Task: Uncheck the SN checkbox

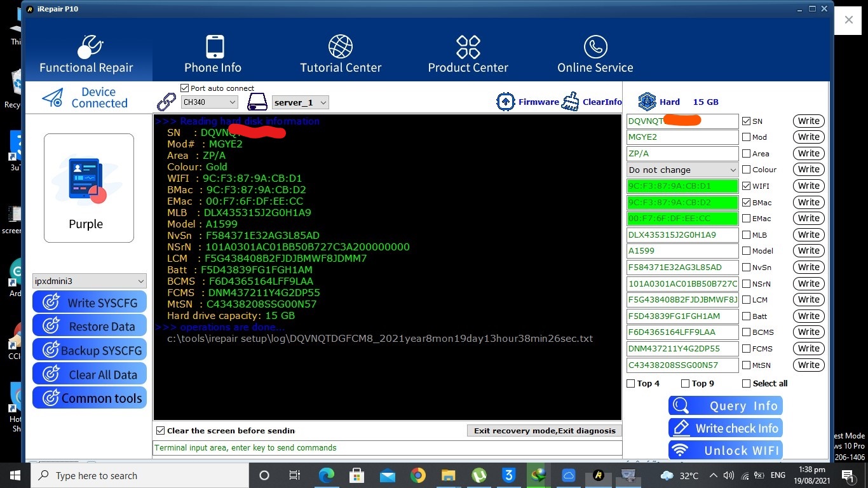Action: [x=747, y=121]
